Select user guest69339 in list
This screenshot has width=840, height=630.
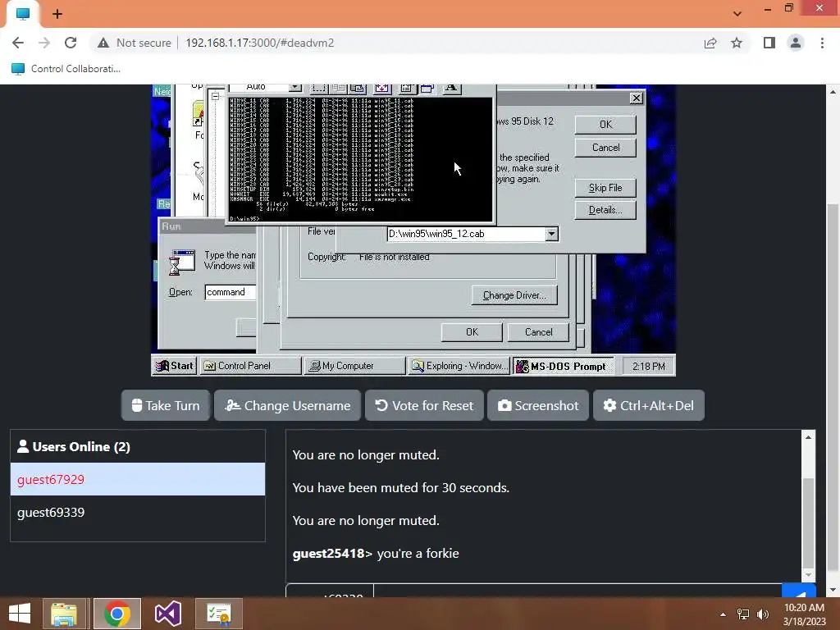[138, 513]
